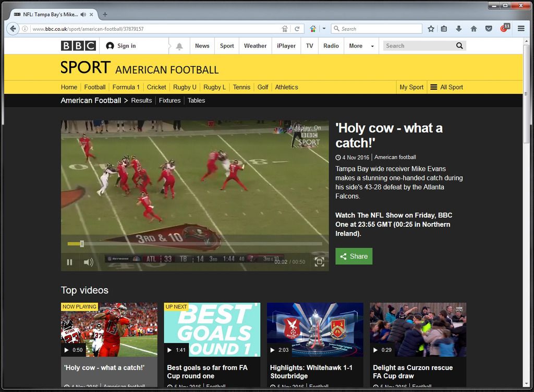Open 'Best goals so far from FA Cup' title
The width and height of the screenshot is (534, 392).
pos(207,372)
